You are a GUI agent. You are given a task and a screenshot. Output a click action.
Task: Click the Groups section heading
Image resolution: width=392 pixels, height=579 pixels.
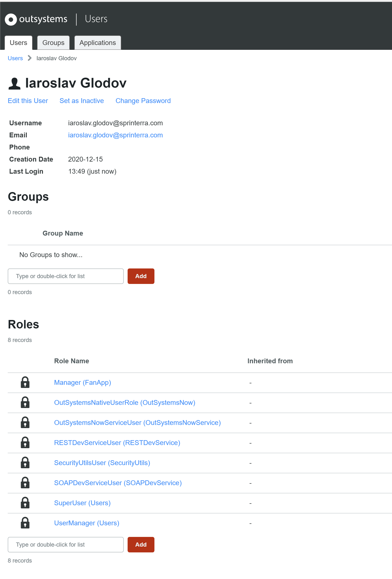(x=28, y=197)
